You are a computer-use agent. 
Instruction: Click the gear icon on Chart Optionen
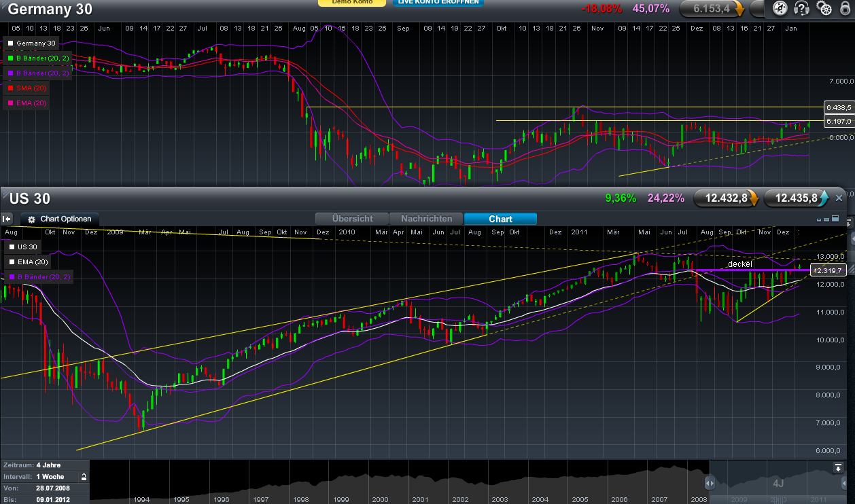click(x=31, y=219)
